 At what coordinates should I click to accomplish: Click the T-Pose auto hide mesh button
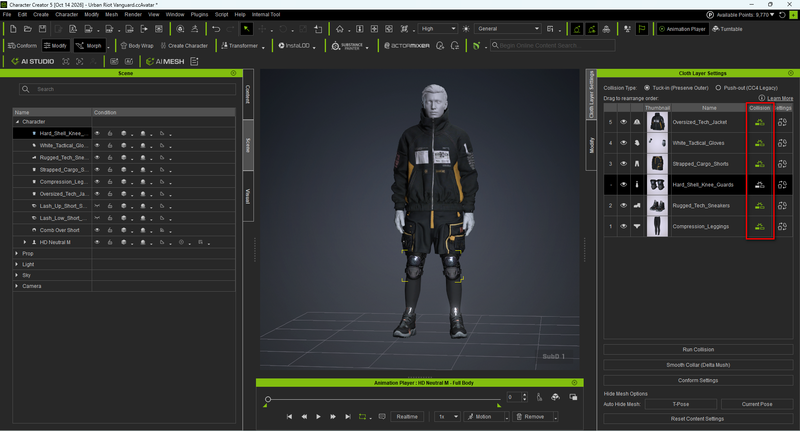(681, 404)
